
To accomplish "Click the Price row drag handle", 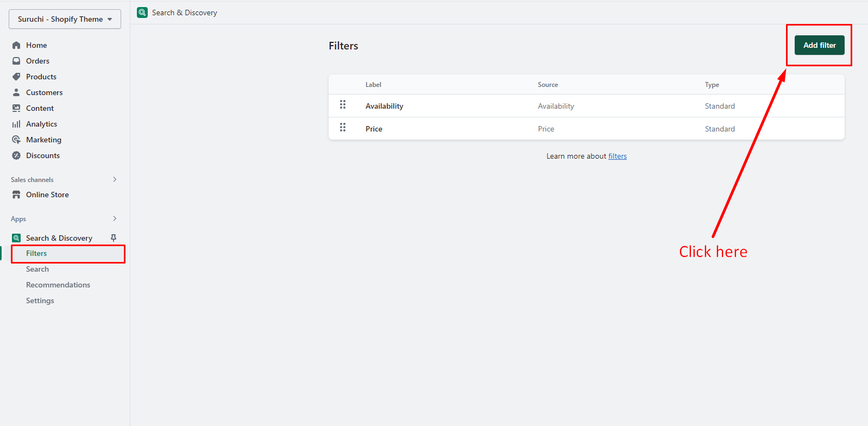I will click(x=343, y=127).
